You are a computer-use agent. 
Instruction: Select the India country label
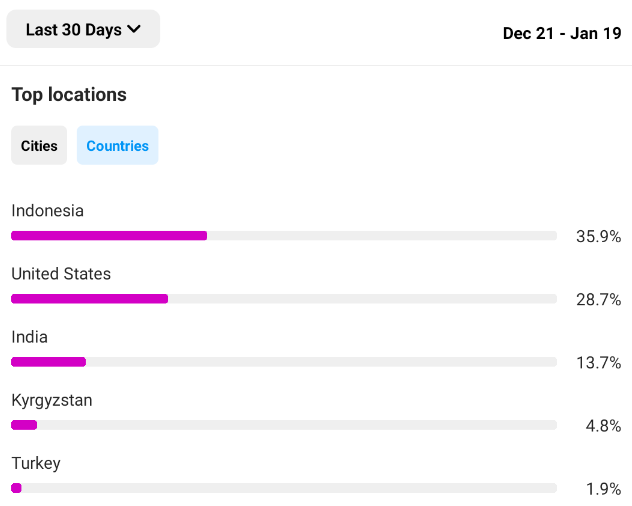tap(29, 337)
